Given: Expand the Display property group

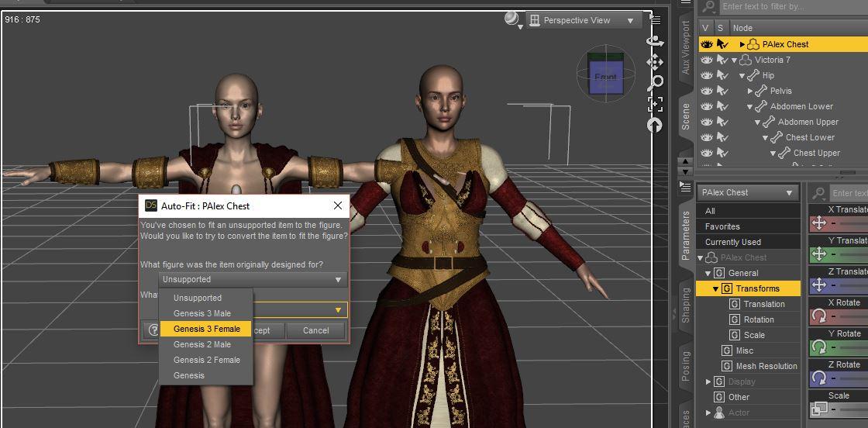Looking at the screenshot, I should click(708, 381).
